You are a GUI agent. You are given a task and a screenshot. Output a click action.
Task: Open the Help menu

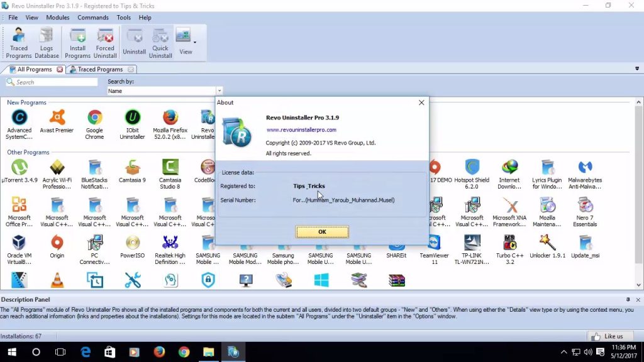pyautogui.click(x=145, y=18)
